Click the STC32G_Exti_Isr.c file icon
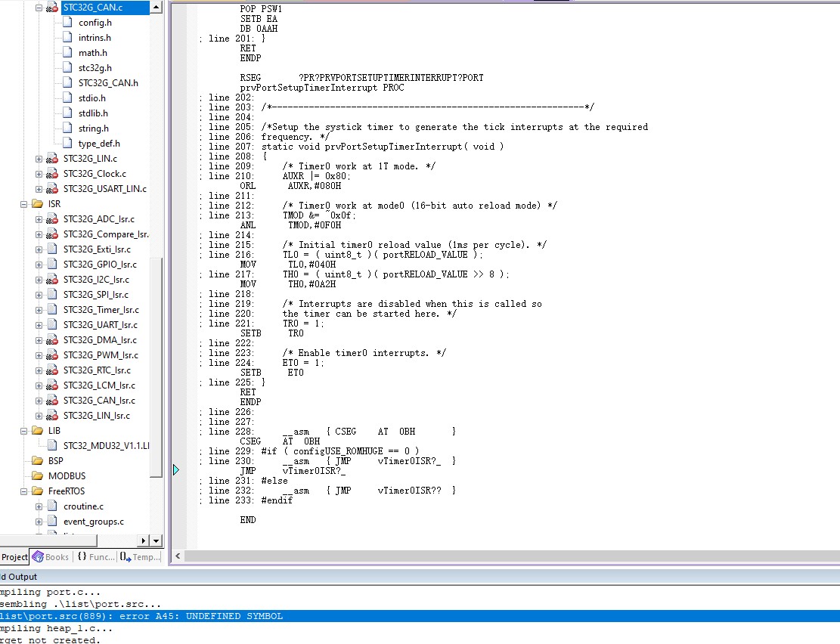The width and height of the screenshot is (840, 644). pos(52,249)
